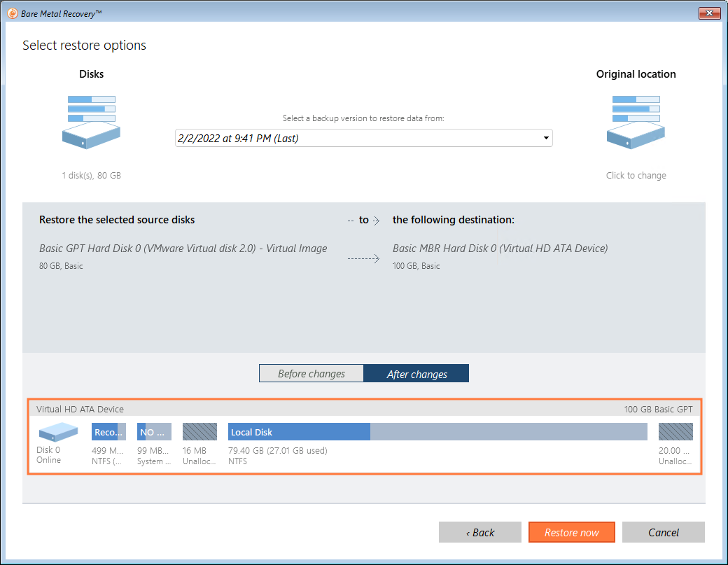This screenshot has width=728, height=565.
Task: Close the Bare Metal Recovery window
Action: tap(709, 13)
